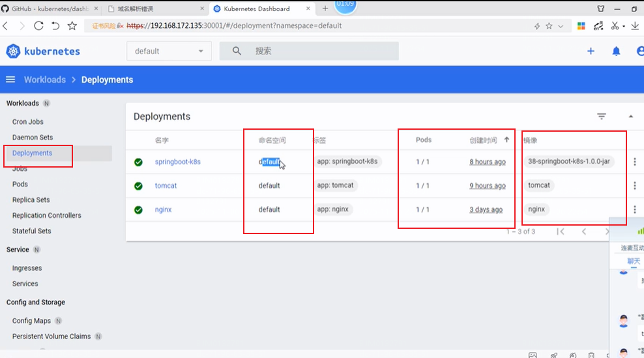This screenshot has width=644, height=358.
Task: Click the app: tomcat label chip
Action: coord(335,185)
